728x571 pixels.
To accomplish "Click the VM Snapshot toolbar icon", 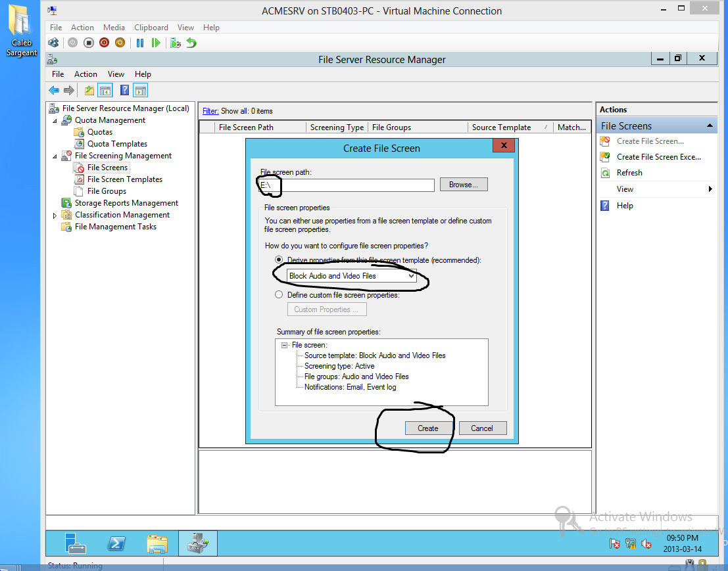I will [175, 43].
